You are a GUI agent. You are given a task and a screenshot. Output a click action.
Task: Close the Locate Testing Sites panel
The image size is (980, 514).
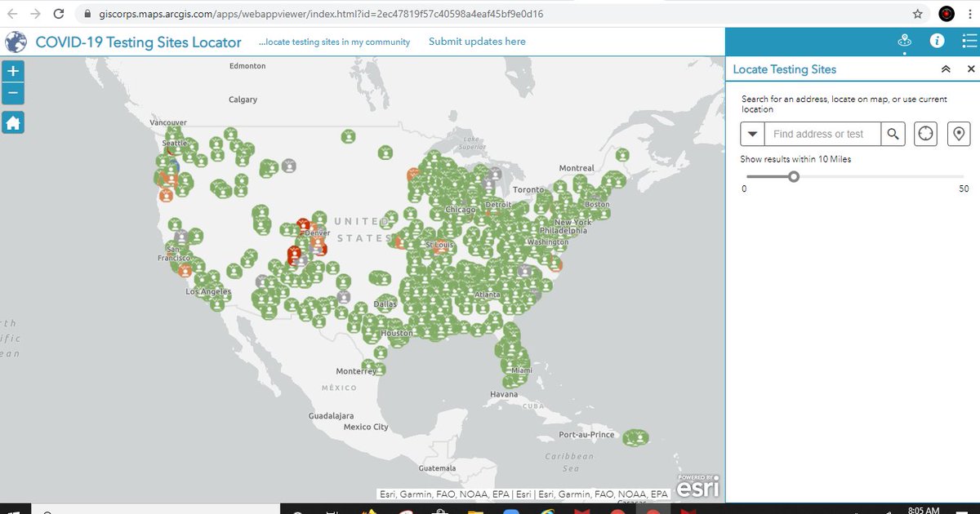(x=971, y=69)
